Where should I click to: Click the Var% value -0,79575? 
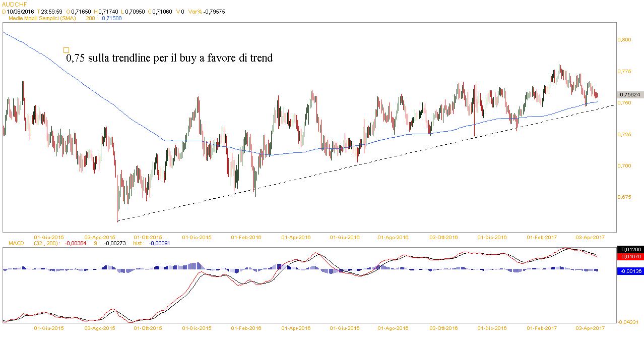point(212,11)
